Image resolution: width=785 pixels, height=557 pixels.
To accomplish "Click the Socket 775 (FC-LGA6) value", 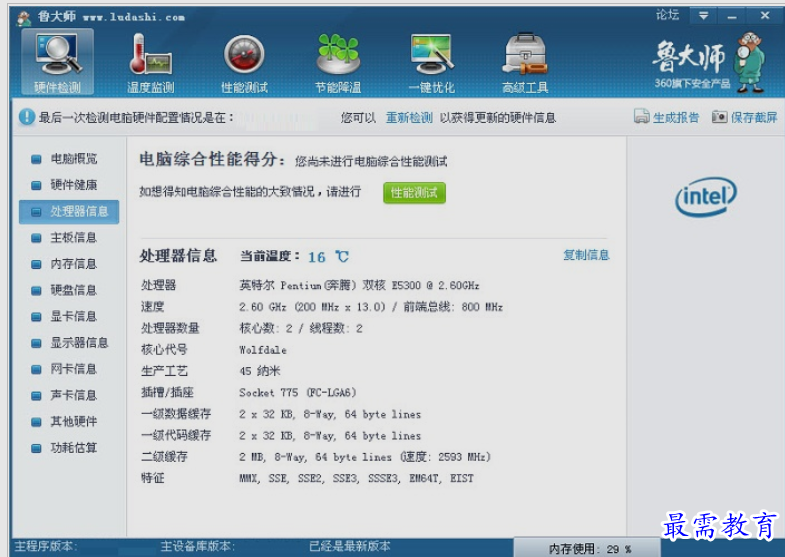I will coord(297,392).
